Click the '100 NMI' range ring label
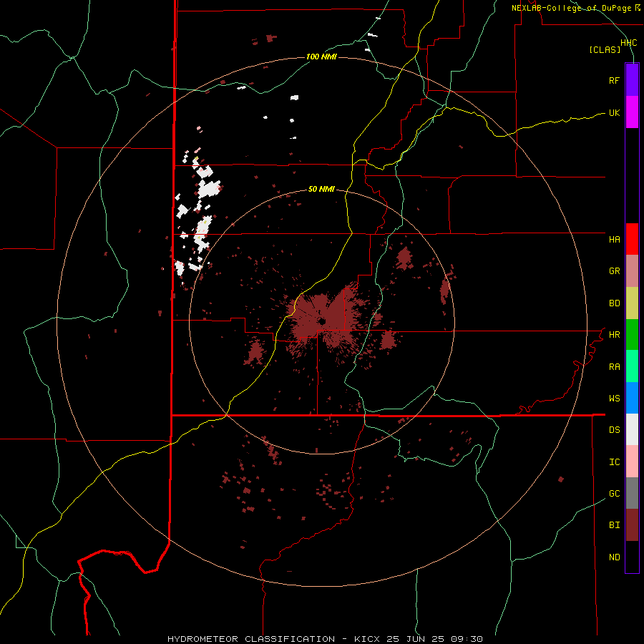 point(321,57)
